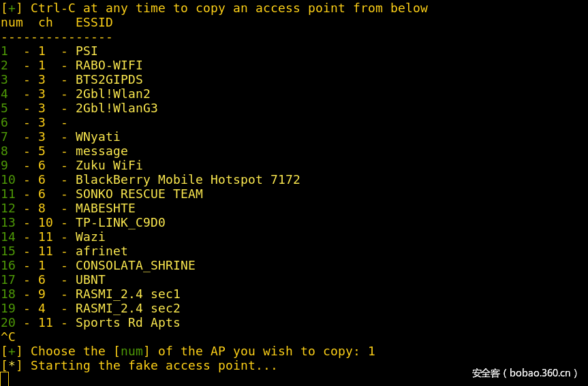Click the SONKO RESCUE TEAM entry
Viewport: 588px width, 386px height.
pos(139,194)
